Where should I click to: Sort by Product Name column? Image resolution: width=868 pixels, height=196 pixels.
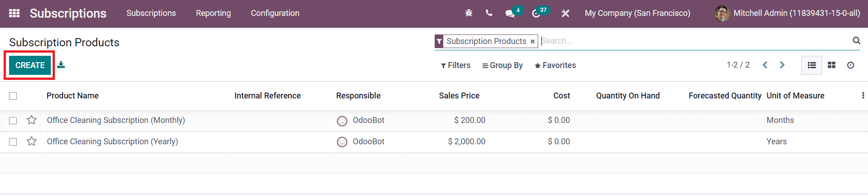click(x=73, y=96)
